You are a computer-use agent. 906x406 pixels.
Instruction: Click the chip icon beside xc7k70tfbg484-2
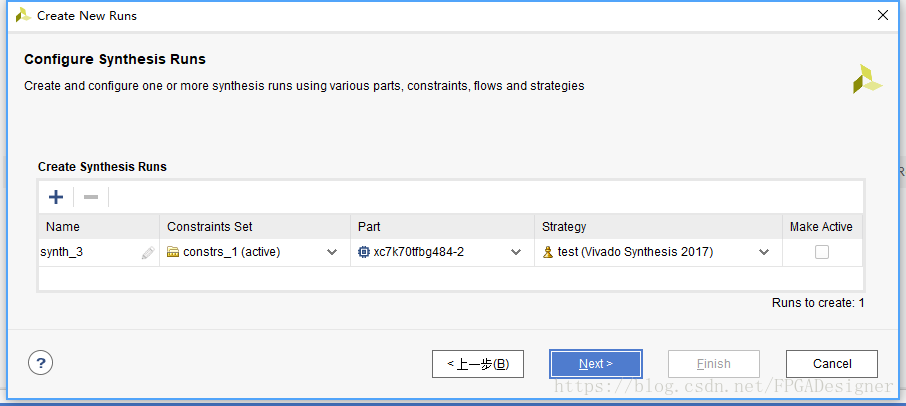[364, 252]
